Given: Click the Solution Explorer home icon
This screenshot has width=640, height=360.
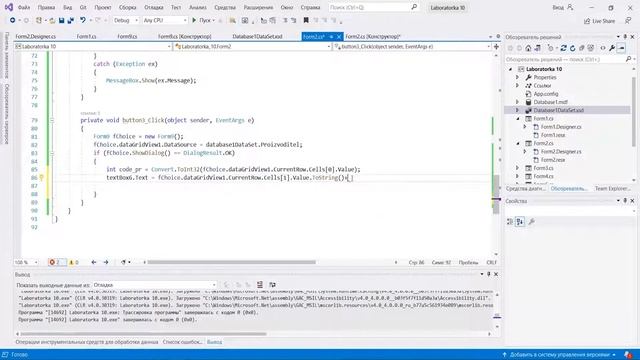Looking at the screenshot, I should [528, 48].
